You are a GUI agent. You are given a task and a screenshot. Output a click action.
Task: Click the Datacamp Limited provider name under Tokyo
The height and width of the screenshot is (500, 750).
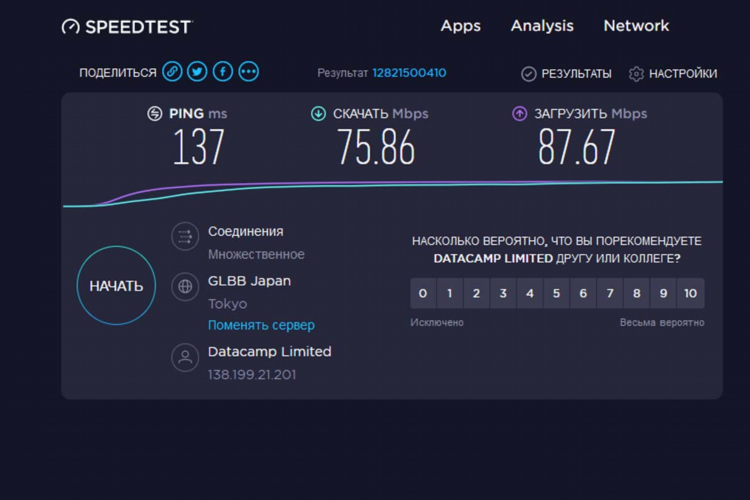click(269, 352)
